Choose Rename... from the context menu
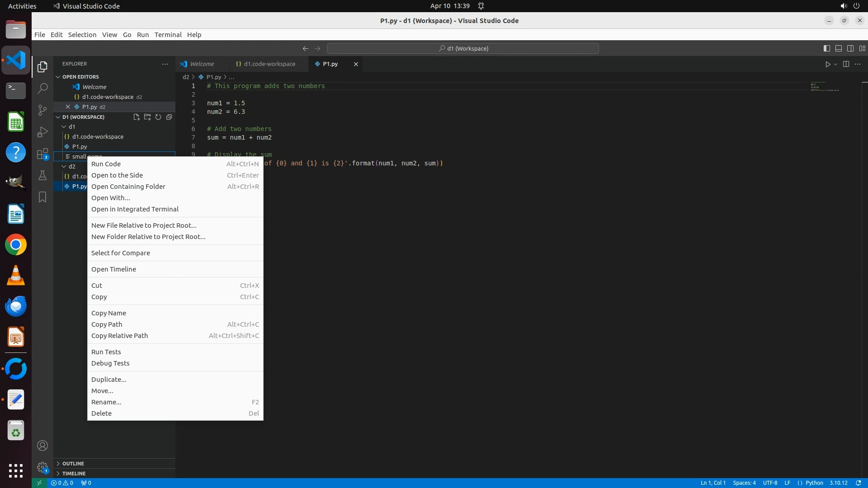This screenshot has height=488, width=868. (x=106, y=402)
